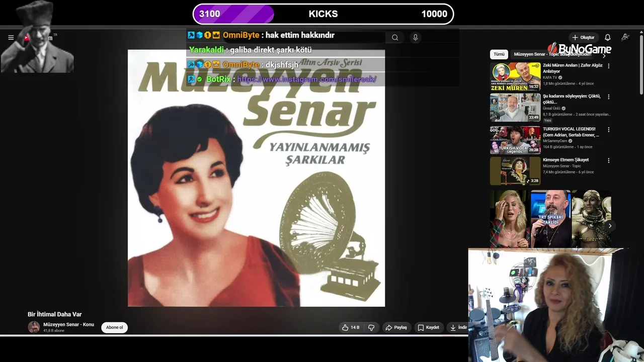Image resolution: width=644 pixels, height=362 pixels.
Task: Click the BotRix Instagram link in chat
Action: (306, 79)
